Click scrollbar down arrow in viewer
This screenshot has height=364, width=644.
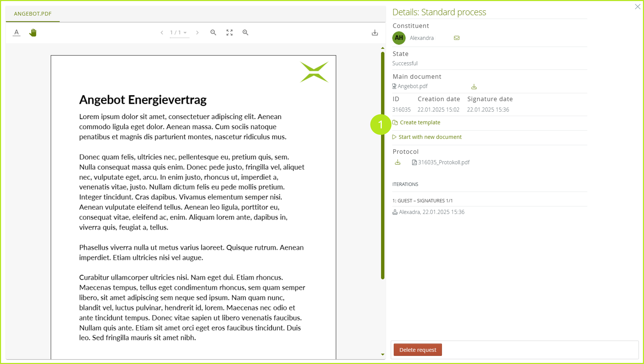[382, 354]
